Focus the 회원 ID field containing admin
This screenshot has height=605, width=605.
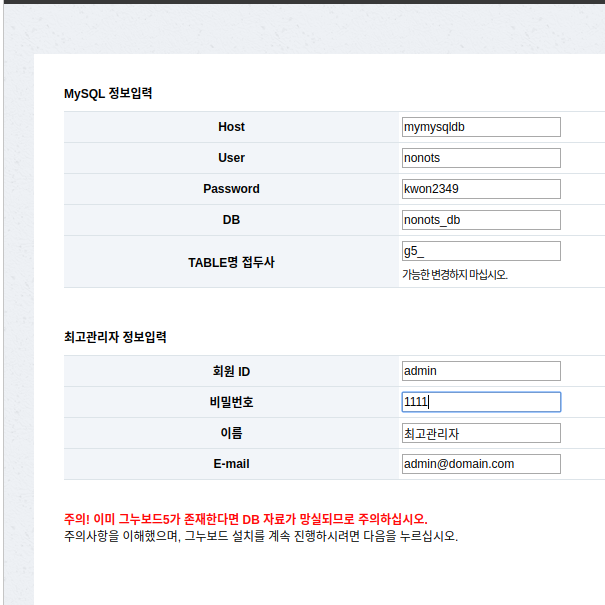click(480, 371)
